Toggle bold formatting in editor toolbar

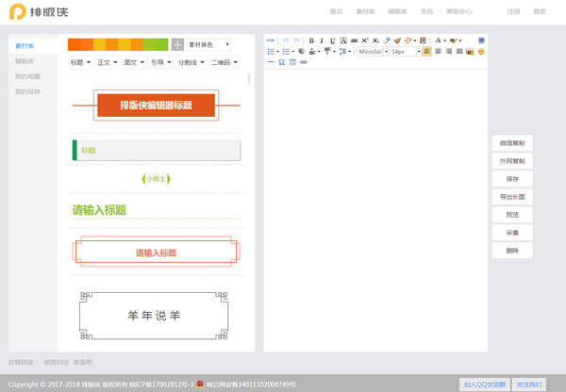click(x=310, y=41)
